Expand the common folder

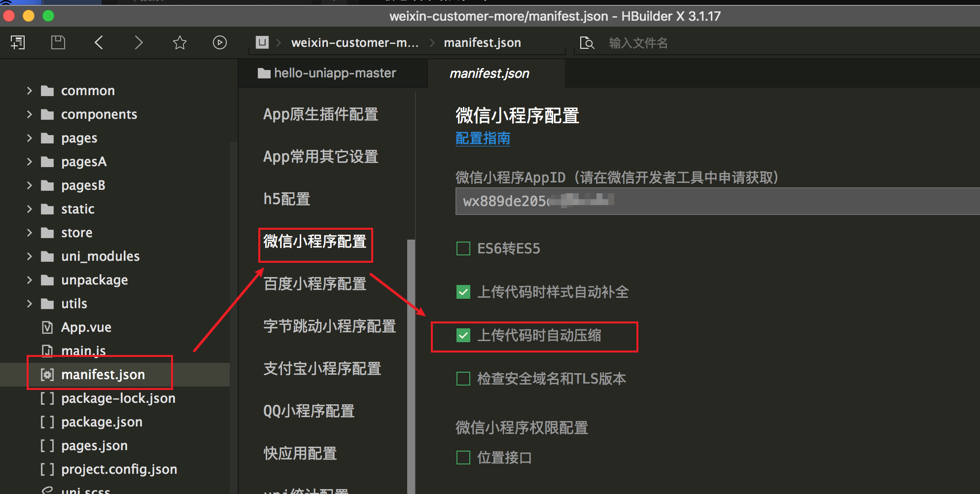29,91
